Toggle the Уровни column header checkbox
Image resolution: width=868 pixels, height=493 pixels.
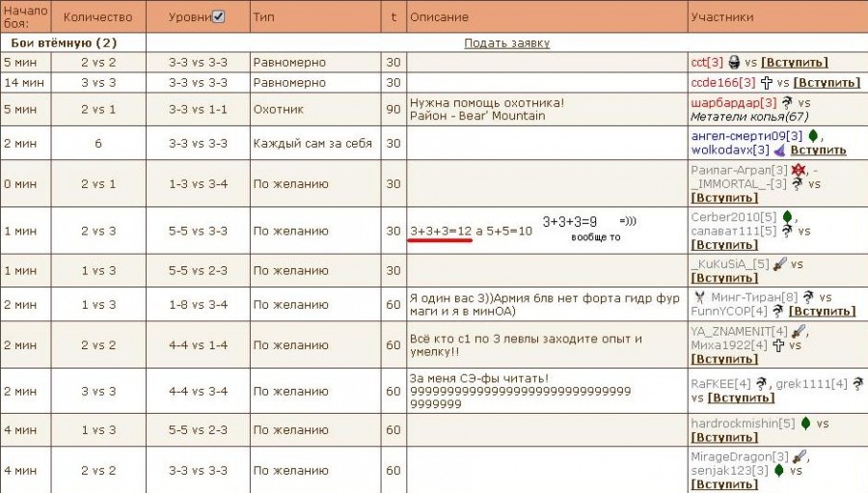point(218,16)
